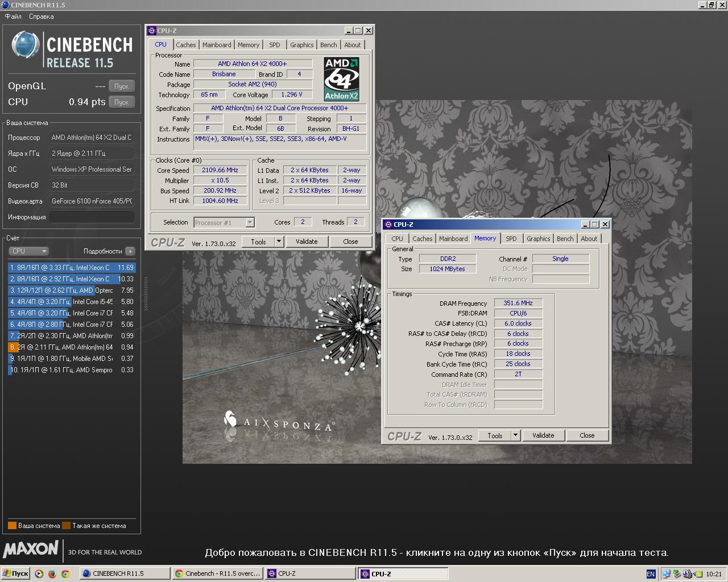Viewport: 728px width, 582px height.
Task: Click the CAS# Latency value 6.0 clocks
Action: 518,323
